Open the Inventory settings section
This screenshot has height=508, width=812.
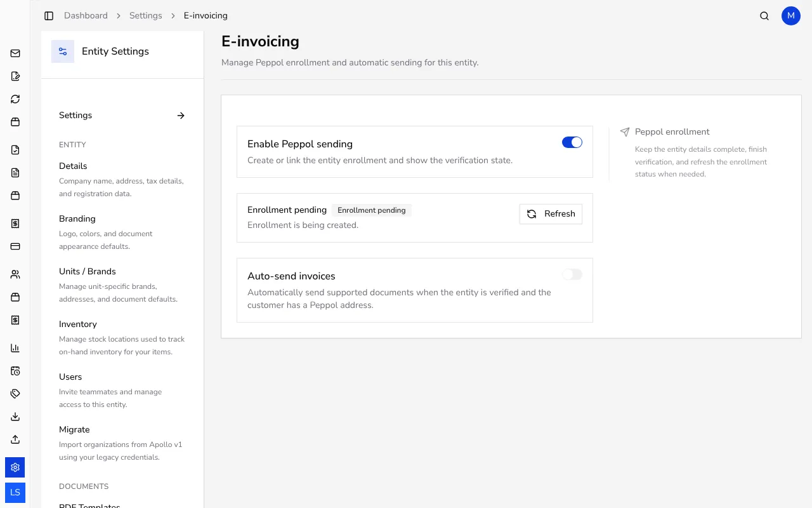tap(122, 337)
